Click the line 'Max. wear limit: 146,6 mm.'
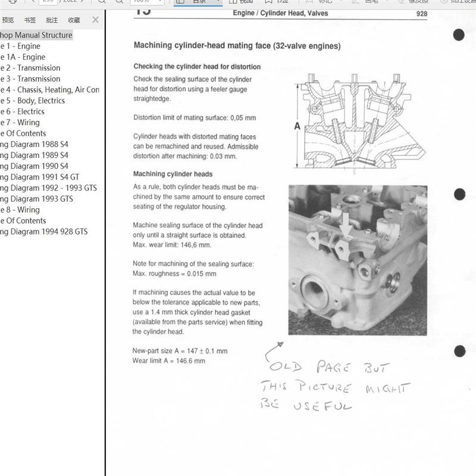This screenshot has height=476, width=476. pyautogui.click(x=172, y=245)
